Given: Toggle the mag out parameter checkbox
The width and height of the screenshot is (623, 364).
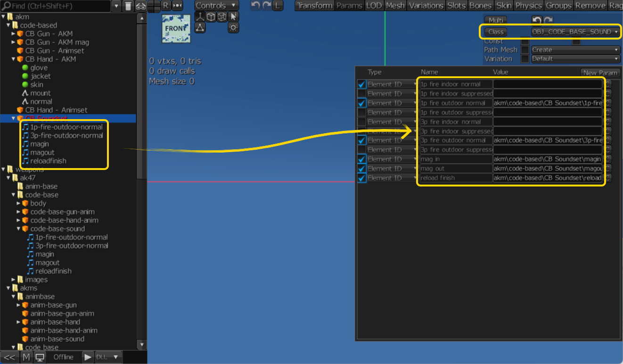Looking at the screenshot, I should click(x=361, y=169).
